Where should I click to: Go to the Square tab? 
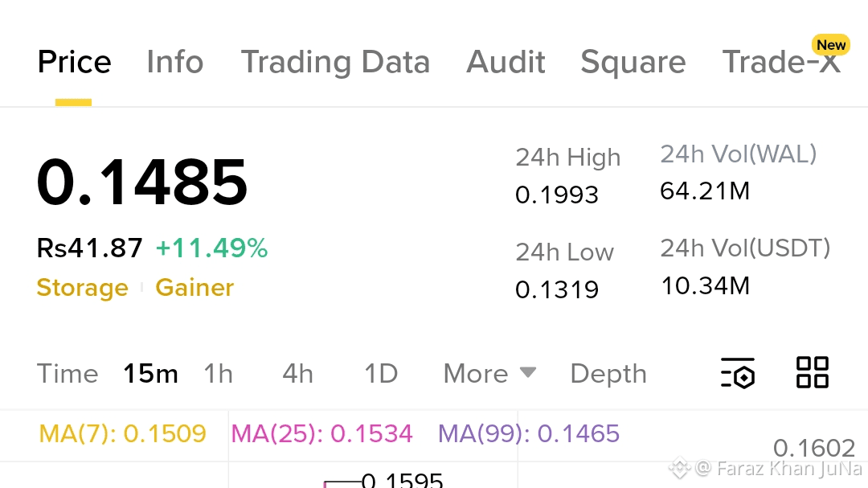[633, 62]
